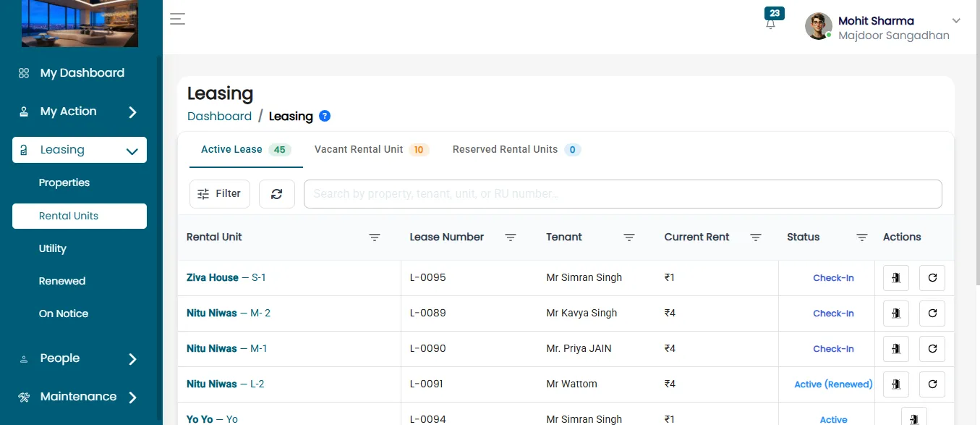Click Current Rent column filter icon
The width and height of the screenshot is (980, 425).
[x=756, y=237]
